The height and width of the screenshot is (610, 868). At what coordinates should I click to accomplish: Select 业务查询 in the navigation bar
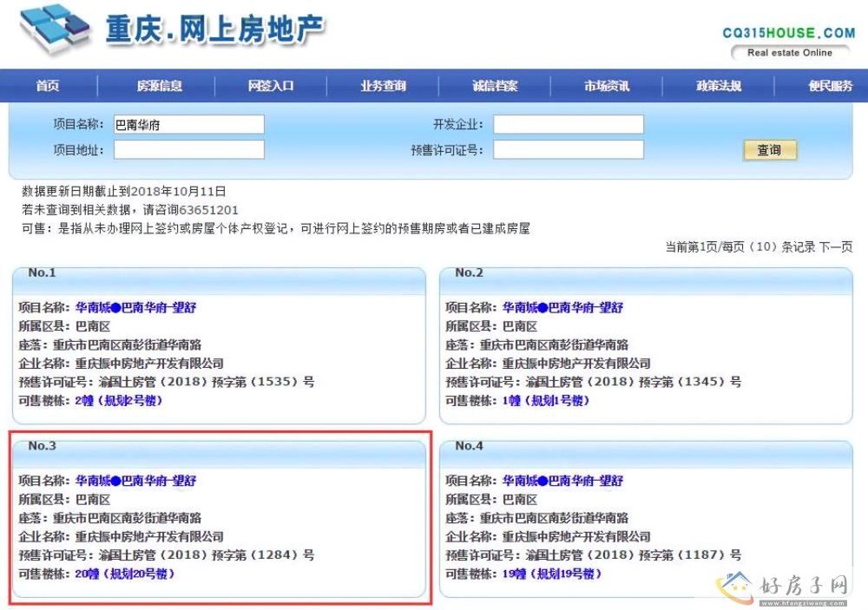[383, 86]
